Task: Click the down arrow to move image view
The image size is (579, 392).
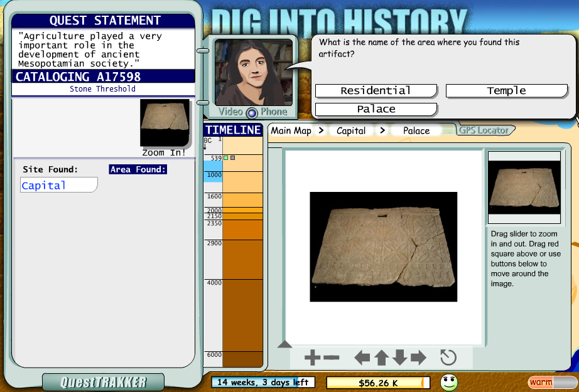Action: click(x=400, y=356)
